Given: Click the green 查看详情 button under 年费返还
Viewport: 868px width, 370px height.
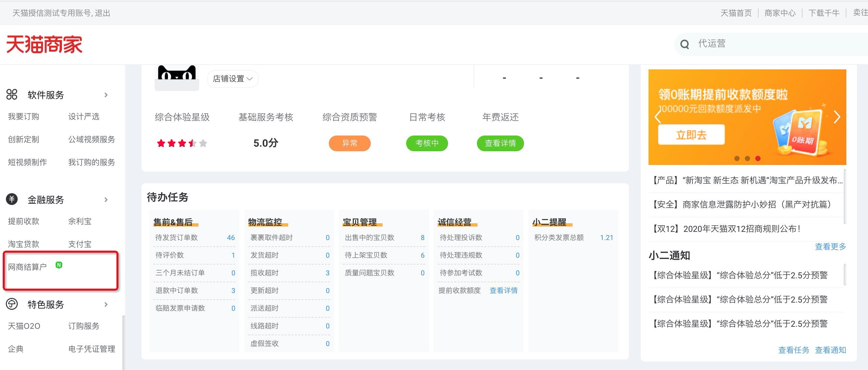Looking at the screenshot, I should click(x=500, y=143).
